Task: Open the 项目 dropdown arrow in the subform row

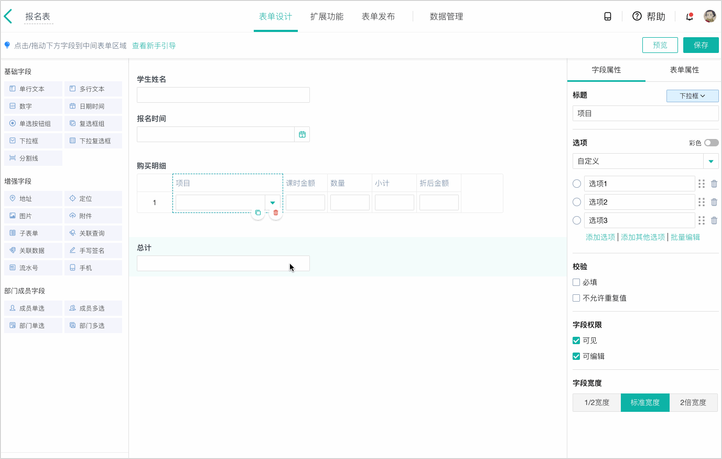Action: [x=272, y=203]
